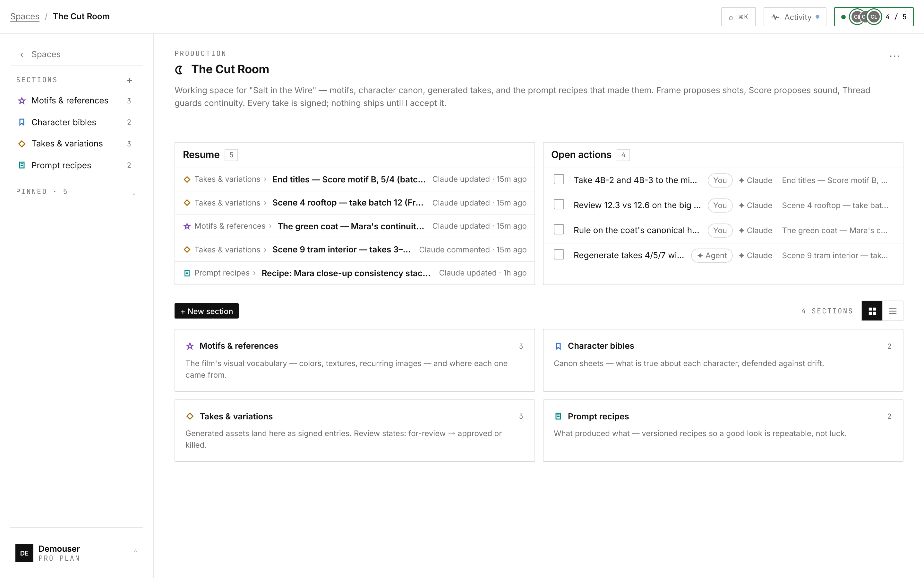This screenshot has height=578, width=924.
Task: Open 'Recipe: Mara close-up consistency stac...' entry
Action: click(355, 273)
